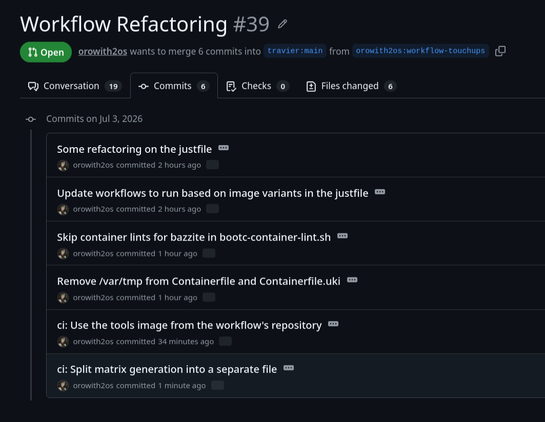Click the orowith2os:workflow-touchups branch label
Image resolution: width=545 pixels, height=422 pixels.
(420, 51)
